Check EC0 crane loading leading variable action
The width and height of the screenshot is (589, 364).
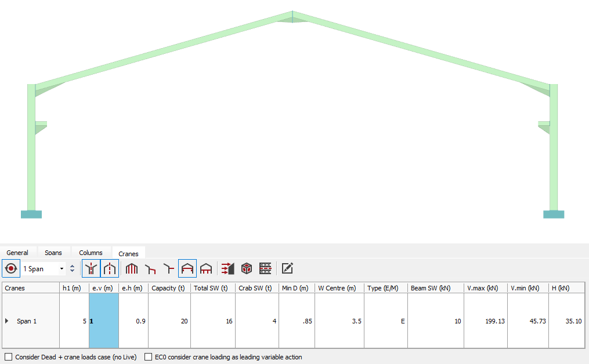149,357
